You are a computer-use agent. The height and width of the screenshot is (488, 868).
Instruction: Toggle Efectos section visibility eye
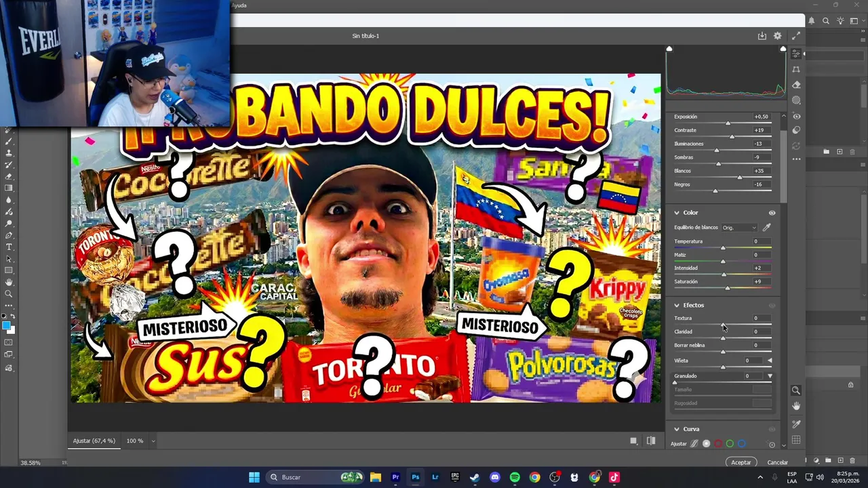(x=772, y=306)
